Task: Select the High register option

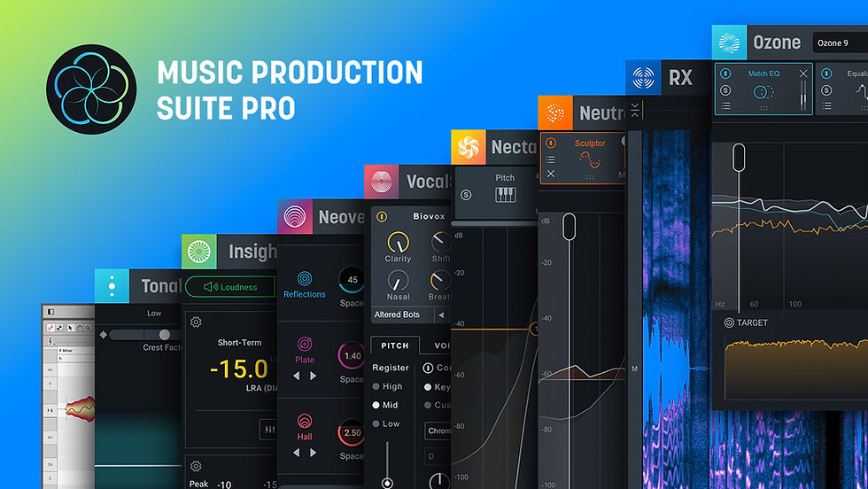Action: [388, 386]
